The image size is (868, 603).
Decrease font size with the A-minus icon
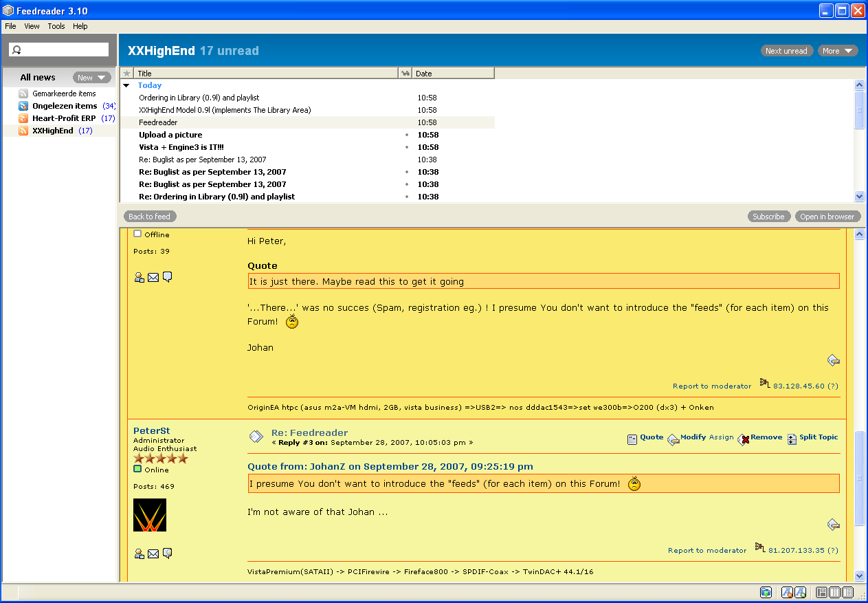pyautogui.click(x=788, y=593)
